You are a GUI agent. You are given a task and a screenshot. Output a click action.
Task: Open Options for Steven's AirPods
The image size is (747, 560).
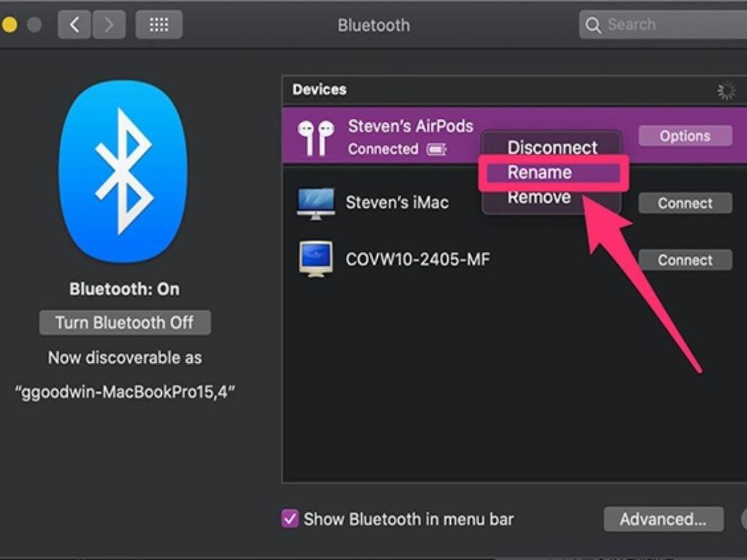tap(684, 136)
